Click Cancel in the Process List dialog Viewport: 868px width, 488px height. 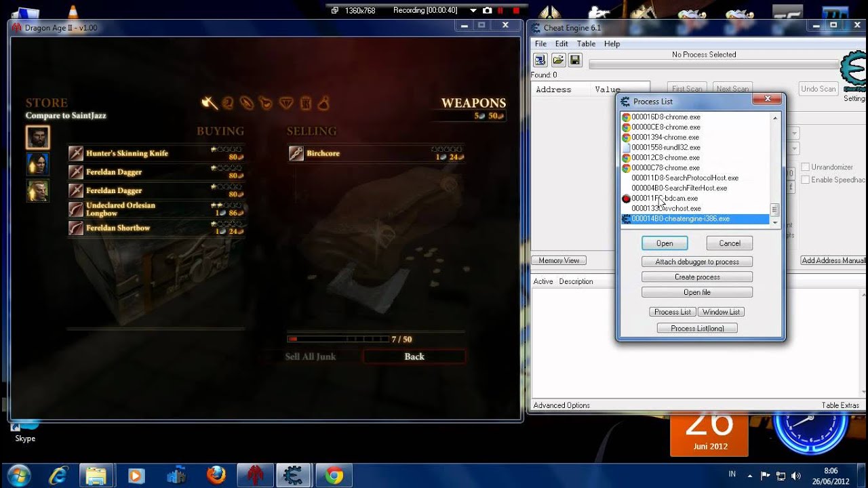coord(730,243)
